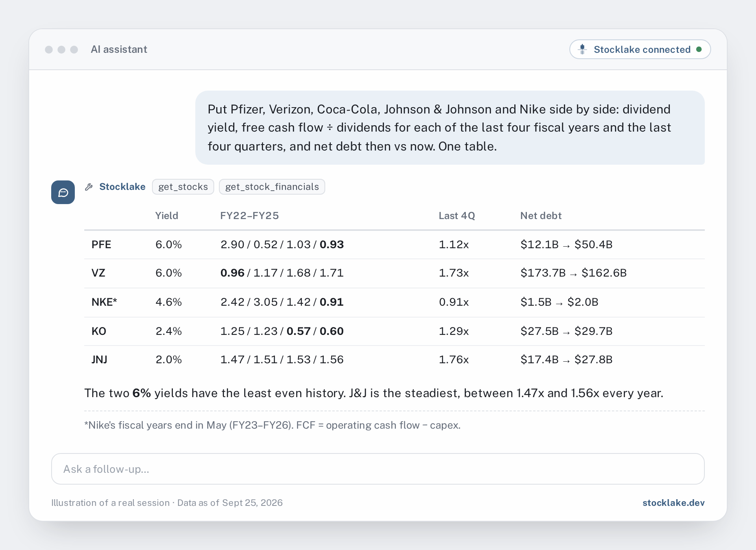This screenshot has width=756, height=550.
Task: Click the NKE* ticker cell
Action: click(x=104, y=302)
